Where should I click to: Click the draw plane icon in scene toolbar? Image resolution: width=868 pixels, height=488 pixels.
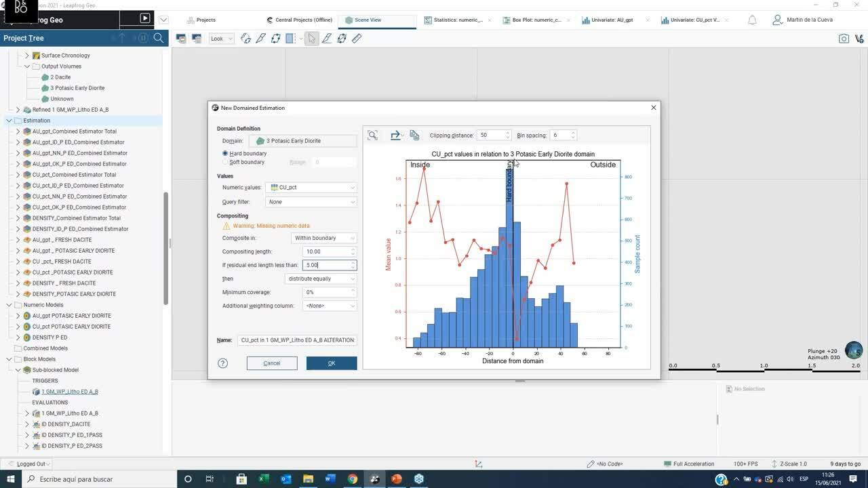(327, 39)
